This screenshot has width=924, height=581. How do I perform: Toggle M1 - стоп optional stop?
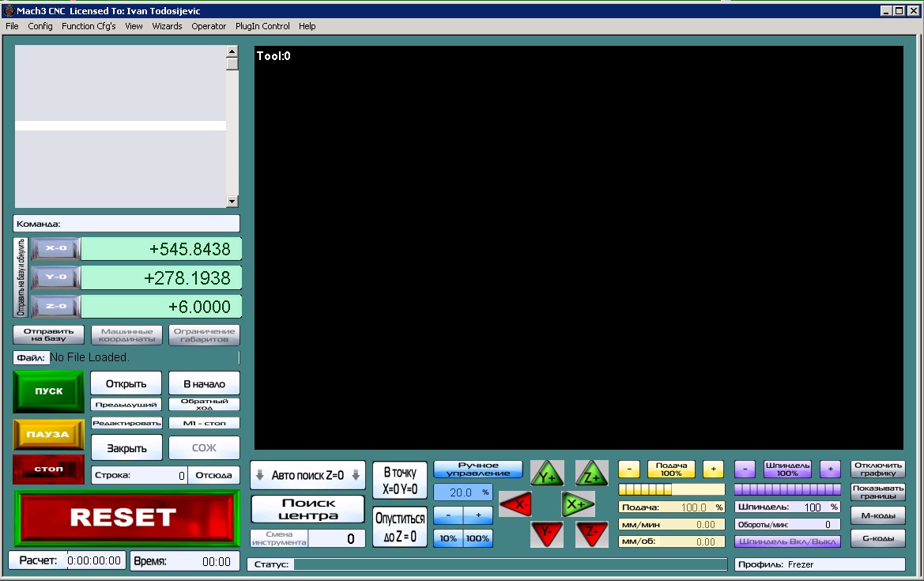(x=204, y=423)
